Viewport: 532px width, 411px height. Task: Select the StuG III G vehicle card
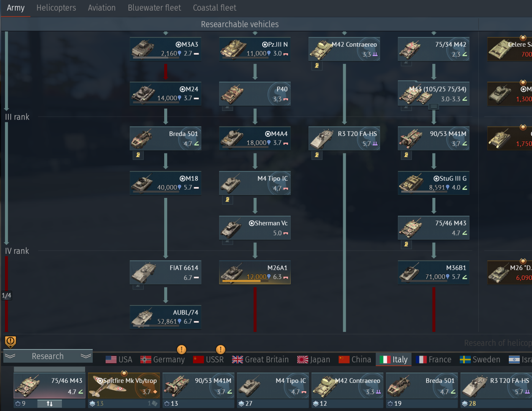pos(434,183)
